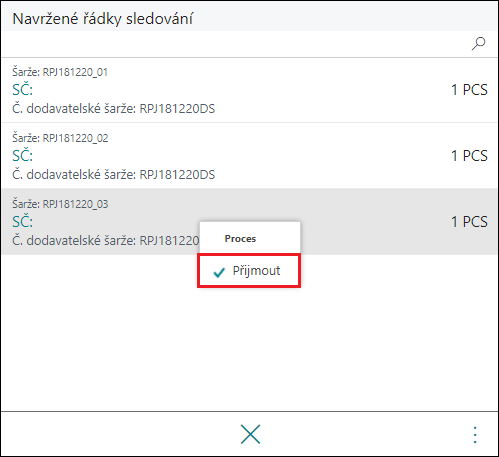The height and width of the screenshot is (457, 499).
Task: Click supplier batch RPJ181220DS in second row
Action: pyautogui.click(x=177, y=175)
